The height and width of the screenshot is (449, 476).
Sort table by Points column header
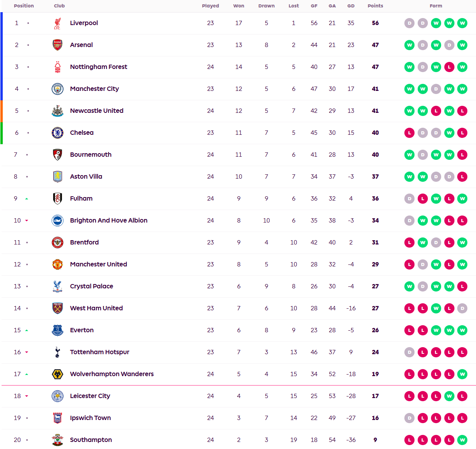(x=375, y=6)
